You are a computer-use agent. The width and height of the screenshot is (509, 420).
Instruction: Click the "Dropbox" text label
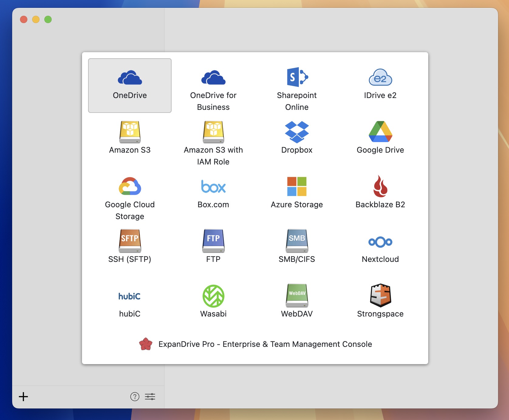click(297, 150)
